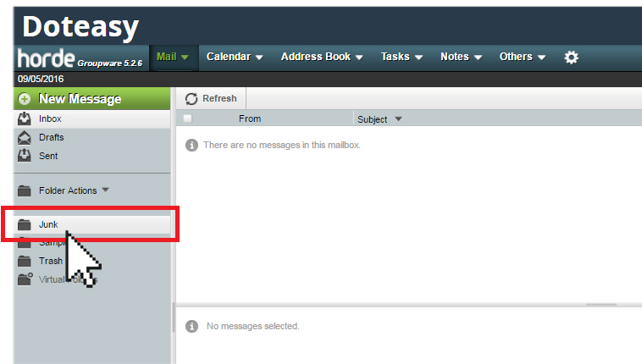Image resolution: width=642 pixels, height=364 pixels.
Task: Click the Sent tray icon
Action: click(x=25, y=156)
